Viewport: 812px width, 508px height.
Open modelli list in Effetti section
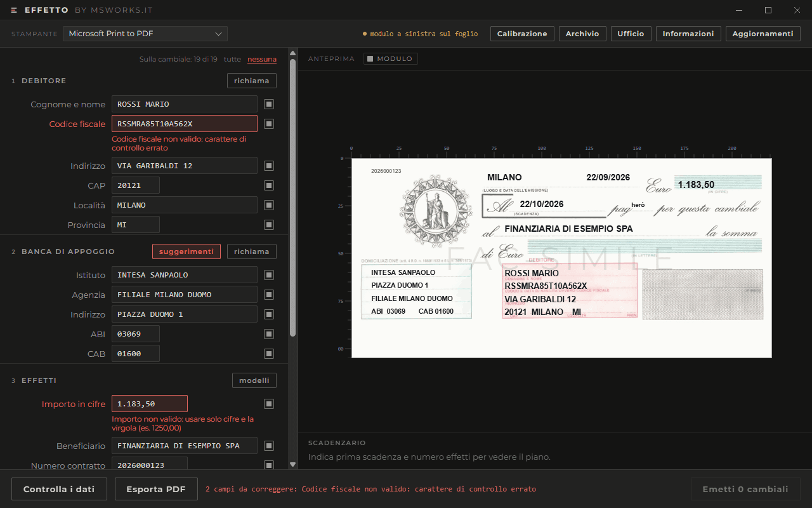pos(254,380)
